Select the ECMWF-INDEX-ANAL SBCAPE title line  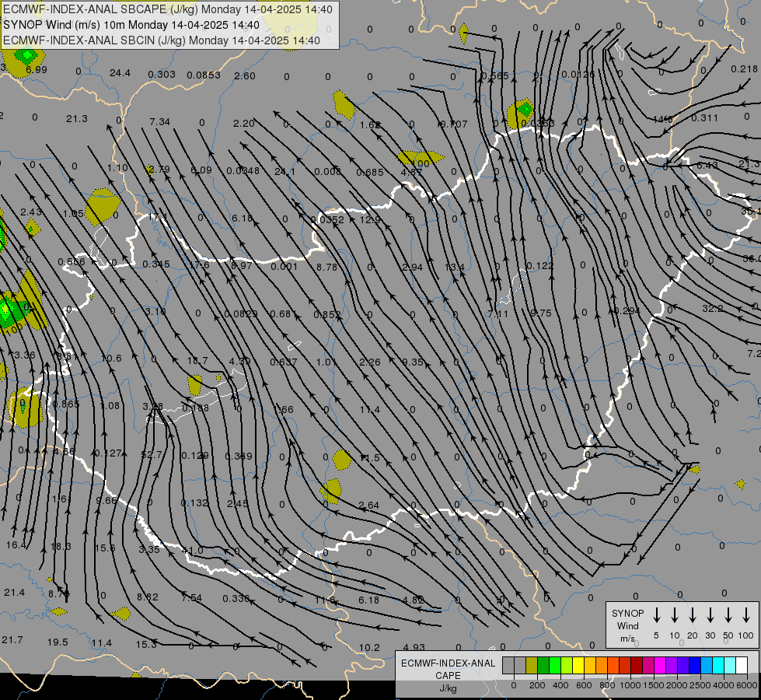tap(168, 9)
